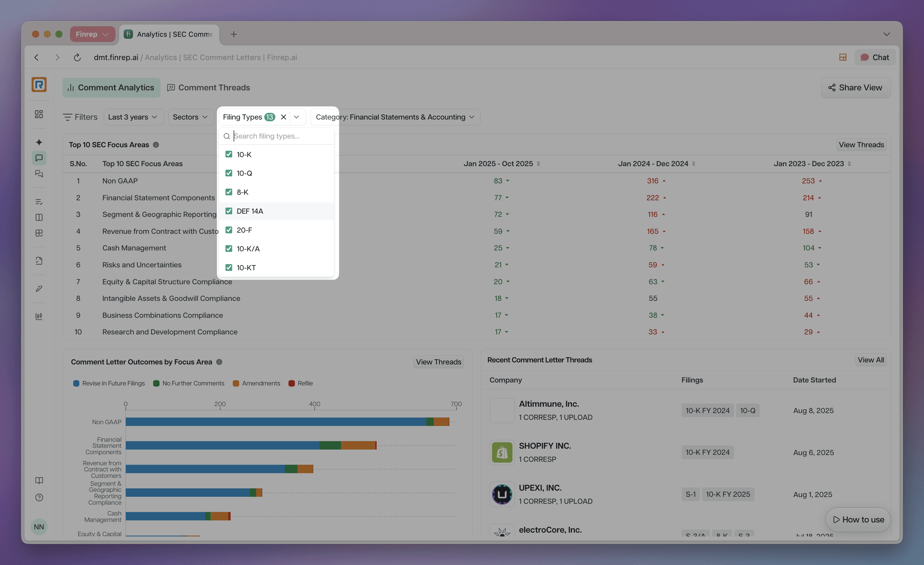Open the help question mark icon
Screen dimensions: 924x565
tap(39, 498)
